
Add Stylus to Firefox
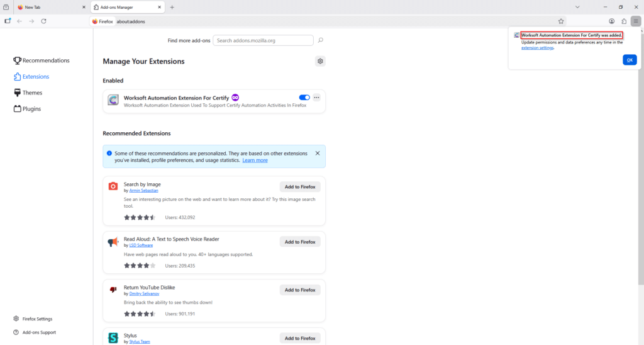pyautogui.click(x=300, y=338)
